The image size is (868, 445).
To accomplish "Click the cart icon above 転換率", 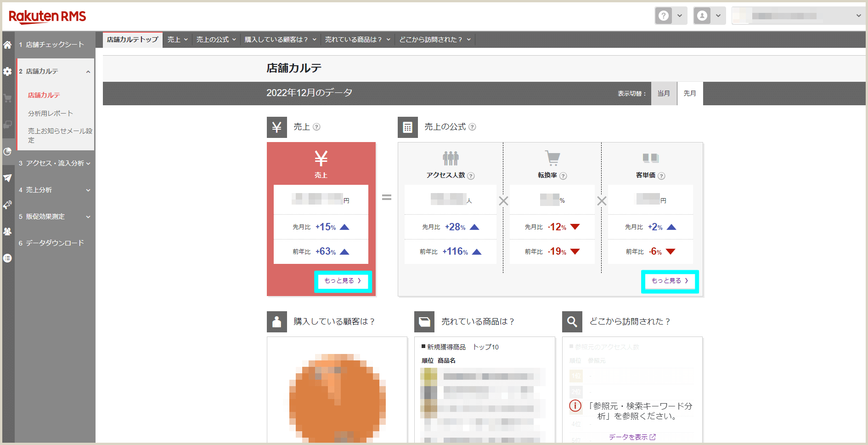I will pyautogui.click(x=552, y=158).
